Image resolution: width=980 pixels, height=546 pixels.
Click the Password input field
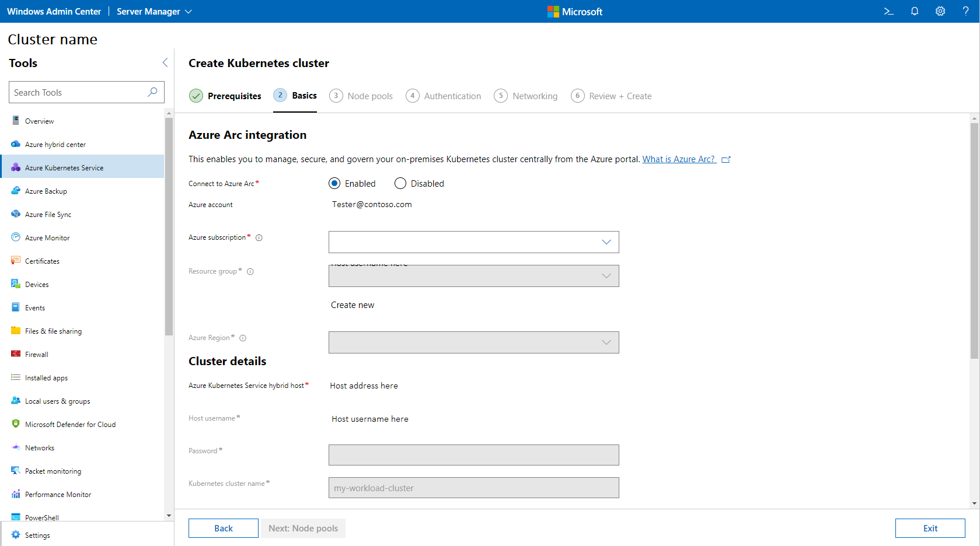coord(473,455)
